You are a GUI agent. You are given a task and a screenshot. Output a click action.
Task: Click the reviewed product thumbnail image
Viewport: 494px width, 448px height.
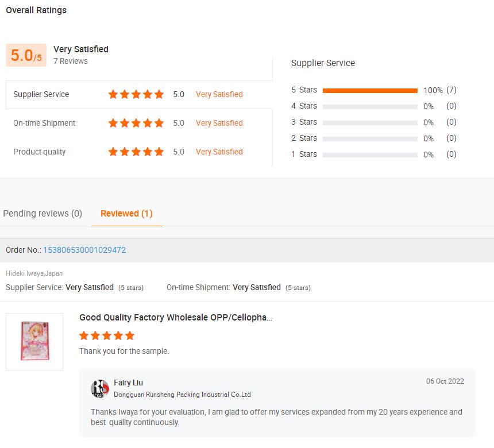click(x=34, y=341)
